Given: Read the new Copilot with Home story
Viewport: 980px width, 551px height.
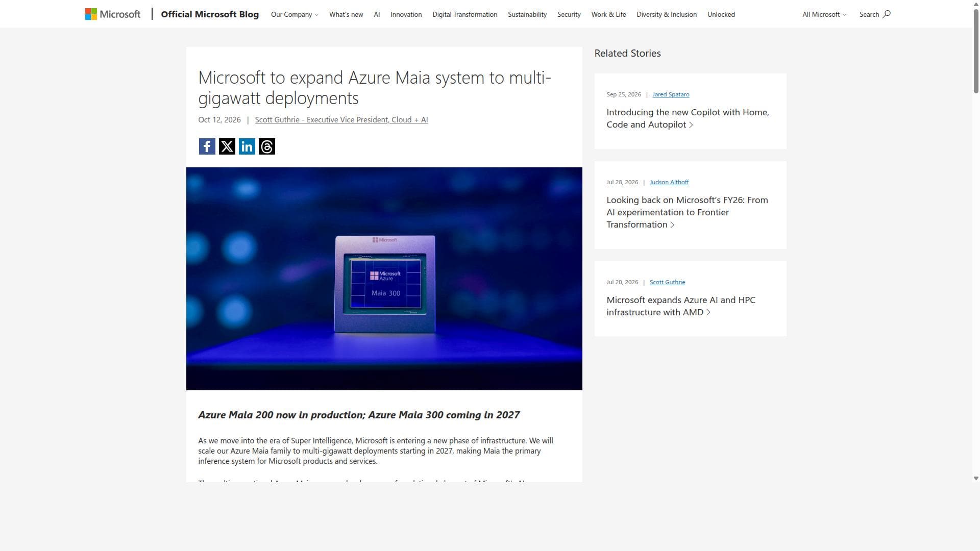Looking at the screenshot, I should (x=688, y=118).
